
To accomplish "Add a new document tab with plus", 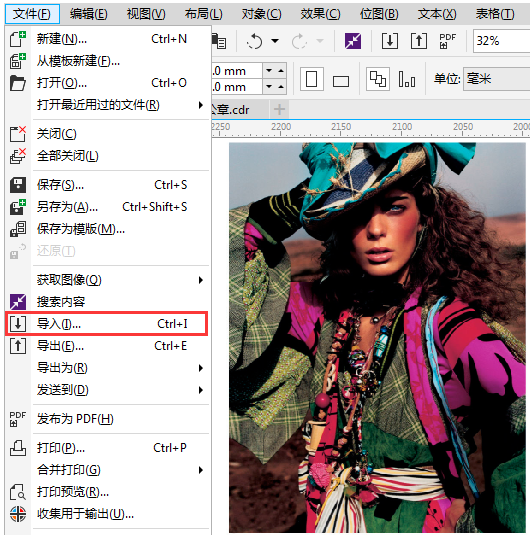I will click(279, 110).
